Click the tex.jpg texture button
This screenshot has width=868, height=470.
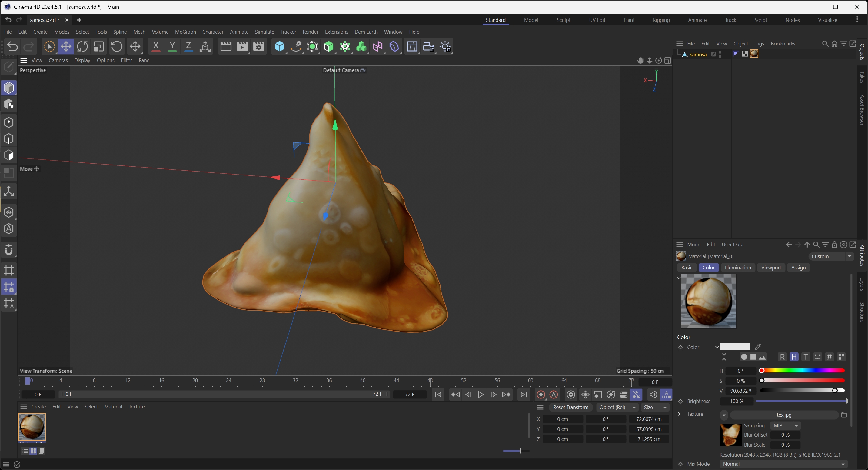[784, 415]
